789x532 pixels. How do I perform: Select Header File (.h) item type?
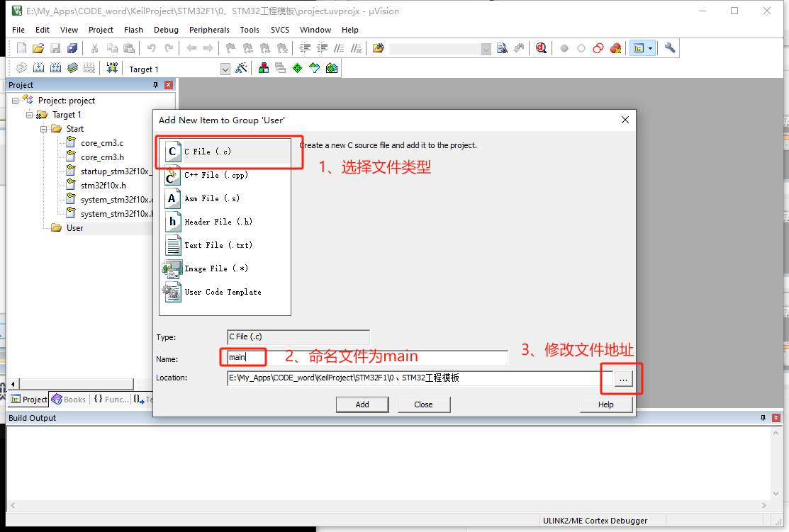click(x=225, y=222)
